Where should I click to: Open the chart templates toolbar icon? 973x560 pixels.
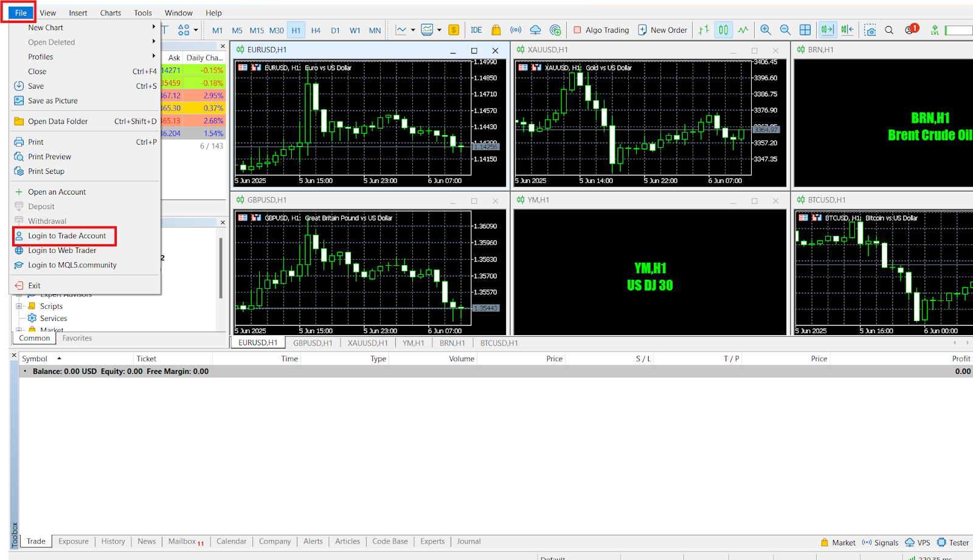click(427, 30)
